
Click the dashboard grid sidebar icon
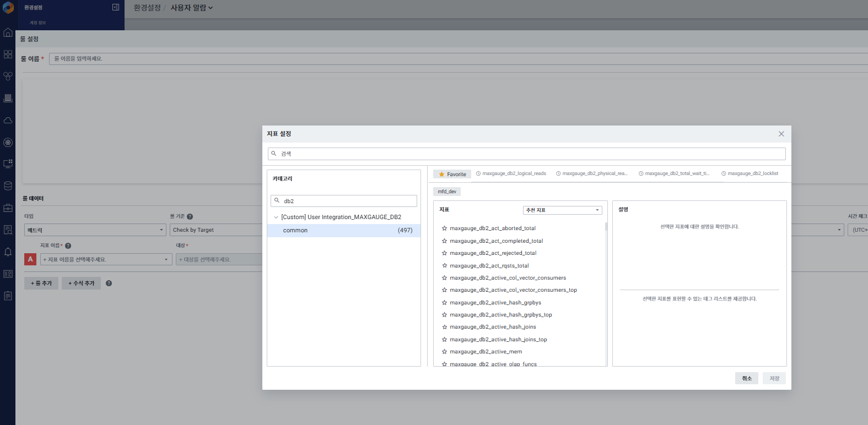tap(8, 55)
